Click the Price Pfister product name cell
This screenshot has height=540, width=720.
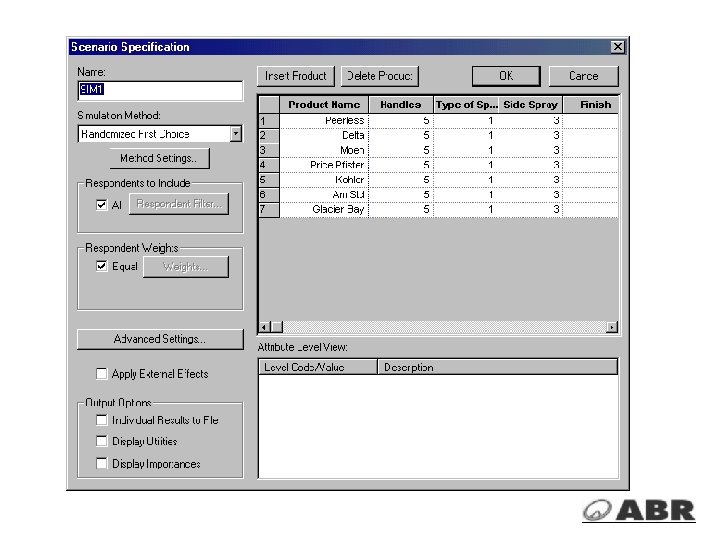(324, 165)
